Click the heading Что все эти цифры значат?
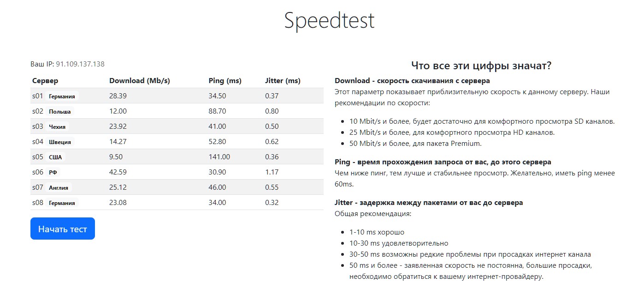This screenshot has height=289, width=644. tap(481, 66)
